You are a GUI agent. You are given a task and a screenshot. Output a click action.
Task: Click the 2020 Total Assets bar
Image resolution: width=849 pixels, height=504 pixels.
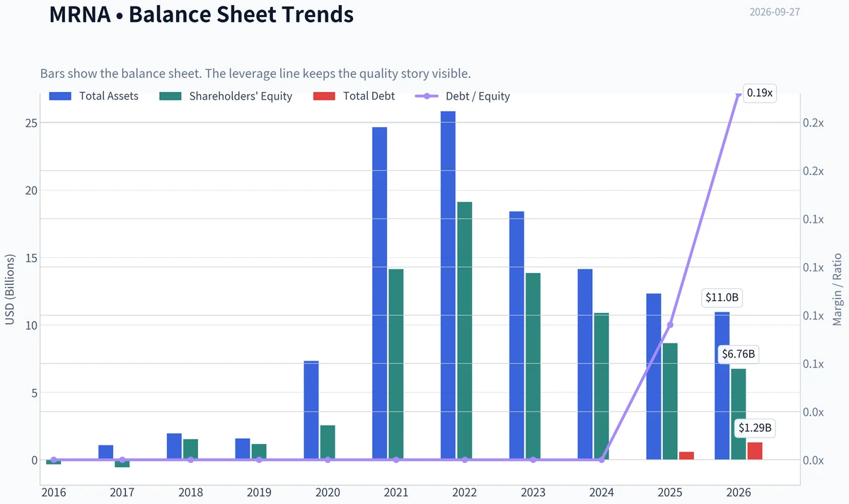[311, 411]
